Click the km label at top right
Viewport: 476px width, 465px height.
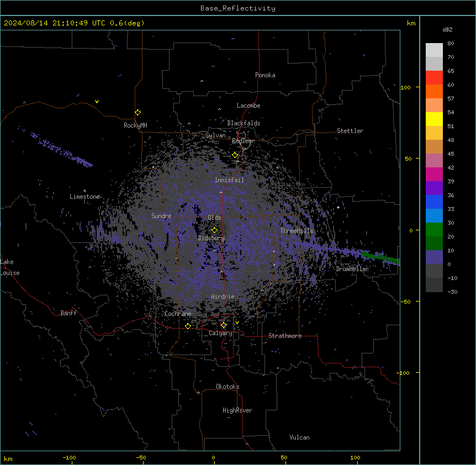coord(411,23)
